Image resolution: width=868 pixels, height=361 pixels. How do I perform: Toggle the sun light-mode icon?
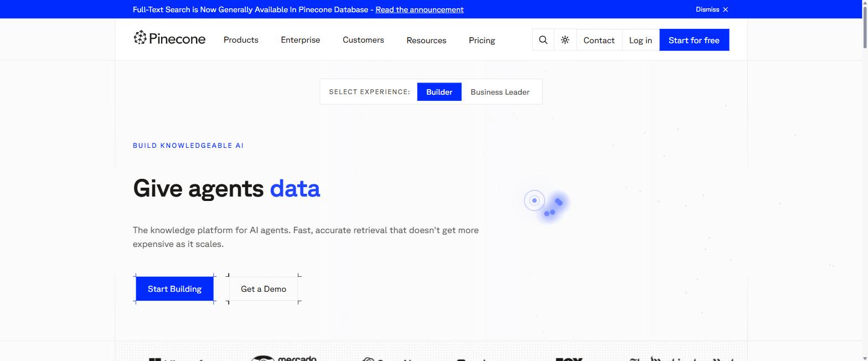point(565,40)
